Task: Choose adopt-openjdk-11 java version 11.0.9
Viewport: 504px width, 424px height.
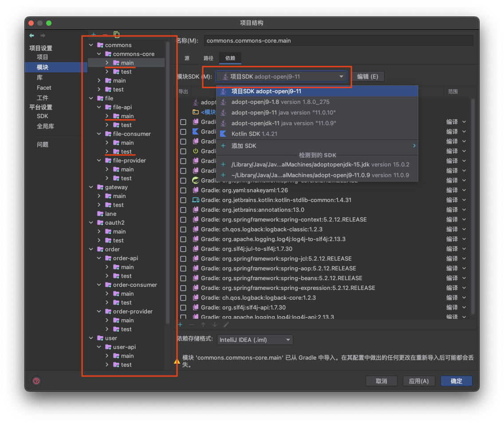Action: pyautogui.click(x=317, y=123)
